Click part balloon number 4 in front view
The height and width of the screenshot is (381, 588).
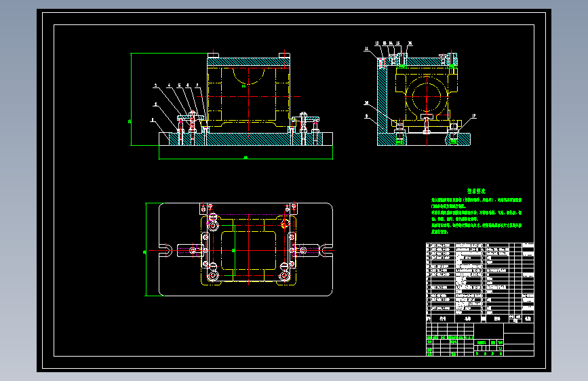(x=169, y=85)
